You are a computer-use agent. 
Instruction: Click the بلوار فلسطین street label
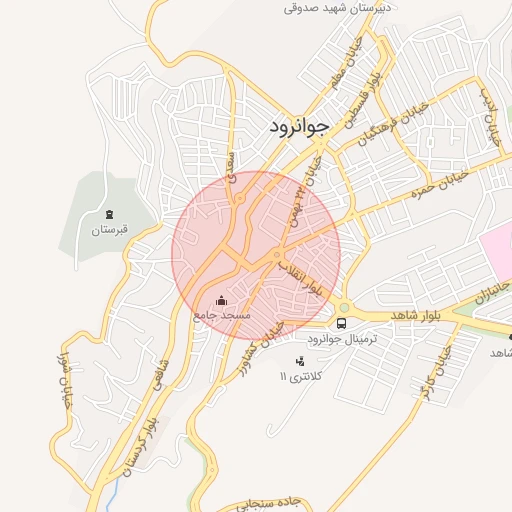pyautogui.click(x=362, y=101)
